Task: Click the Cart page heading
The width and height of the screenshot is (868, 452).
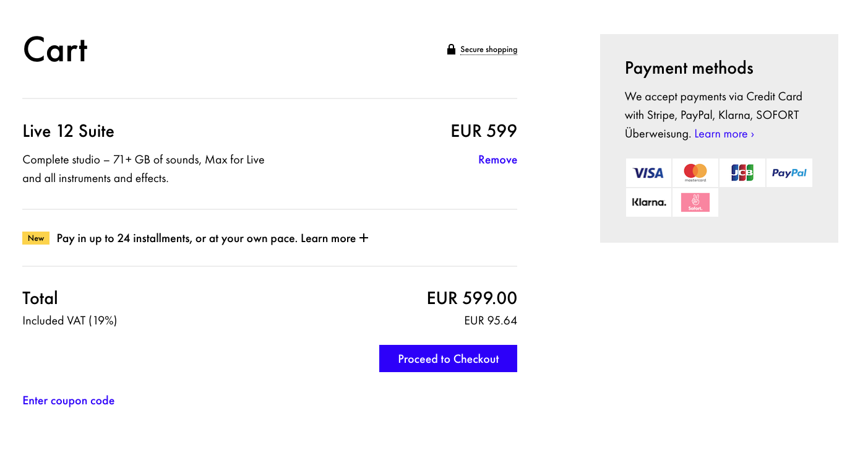Action: coord(55,50)
